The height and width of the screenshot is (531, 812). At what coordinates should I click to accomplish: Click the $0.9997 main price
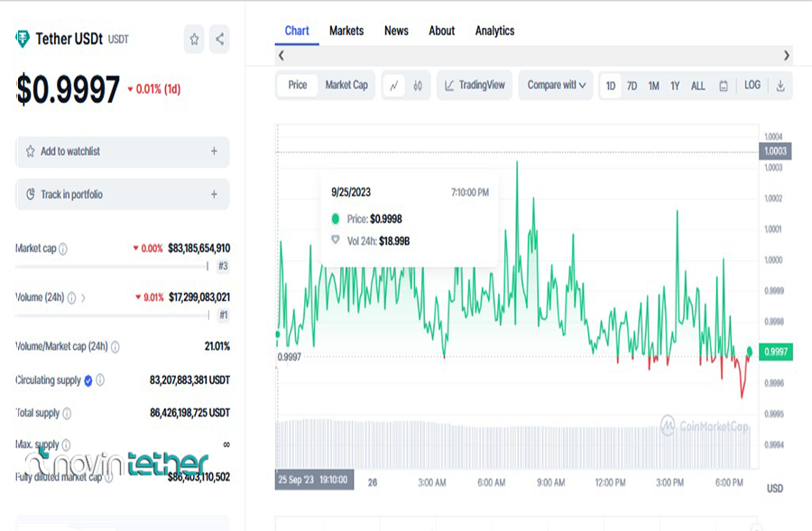tap(68, 89)
